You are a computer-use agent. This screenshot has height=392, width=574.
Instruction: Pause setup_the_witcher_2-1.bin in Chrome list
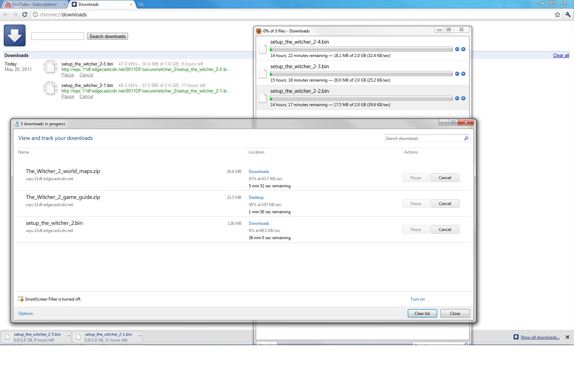(68, 97)
